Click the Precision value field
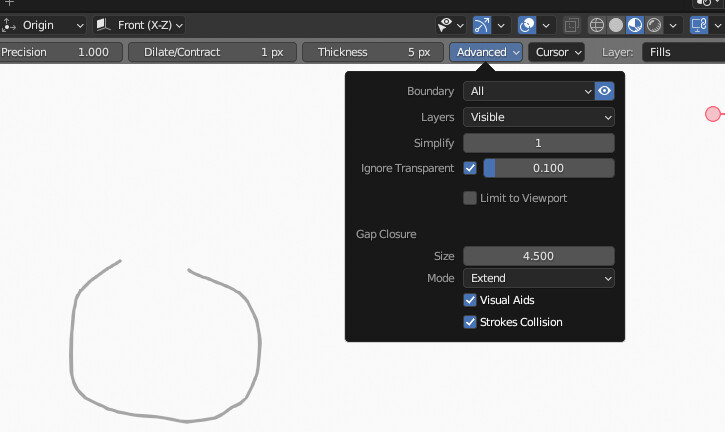The width and height of the screenshot is (725, 432). pos(60,52)
